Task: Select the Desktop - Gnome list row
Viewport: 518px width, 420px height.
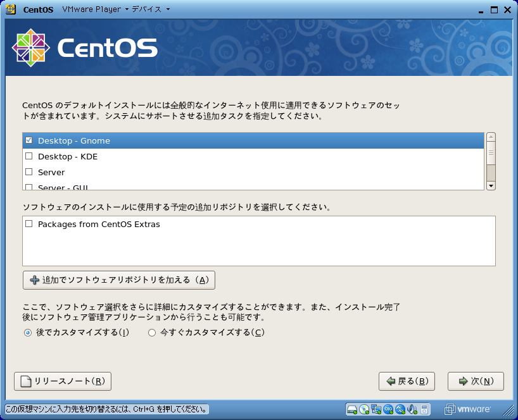Action: [x=253, y=140]
